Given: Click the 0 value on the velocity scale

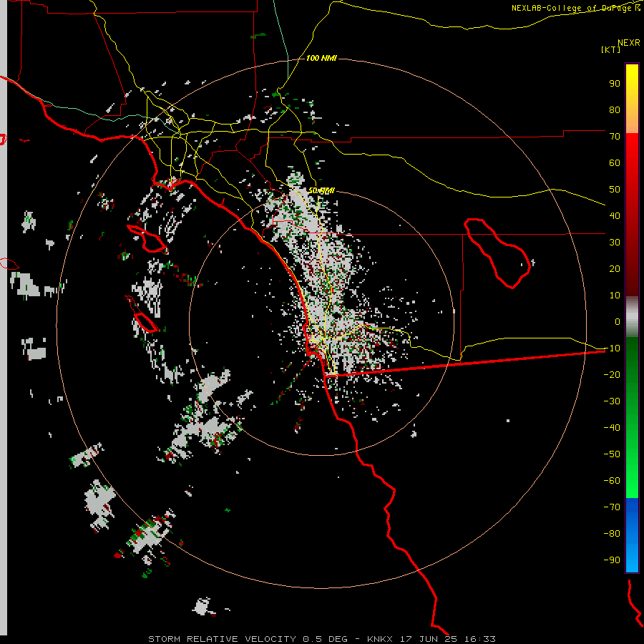Looking at the screenshot, I should [x=618, y=321].
